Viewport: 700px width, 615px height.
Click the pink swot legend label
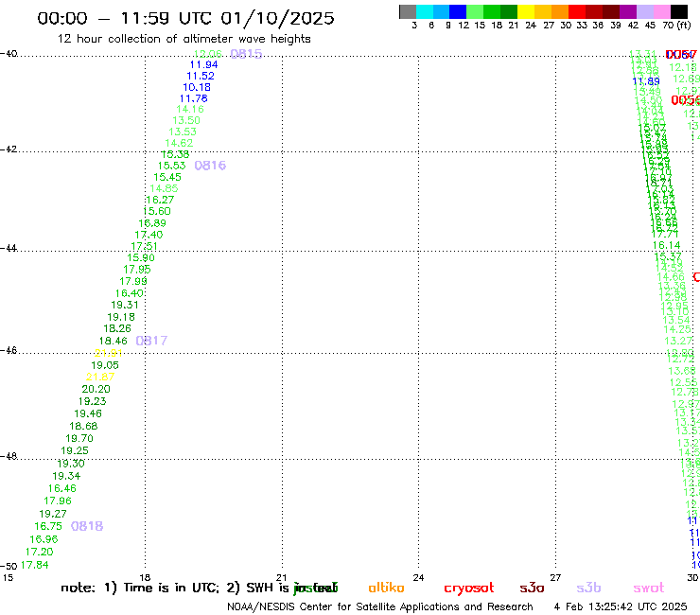coord(649,588)
